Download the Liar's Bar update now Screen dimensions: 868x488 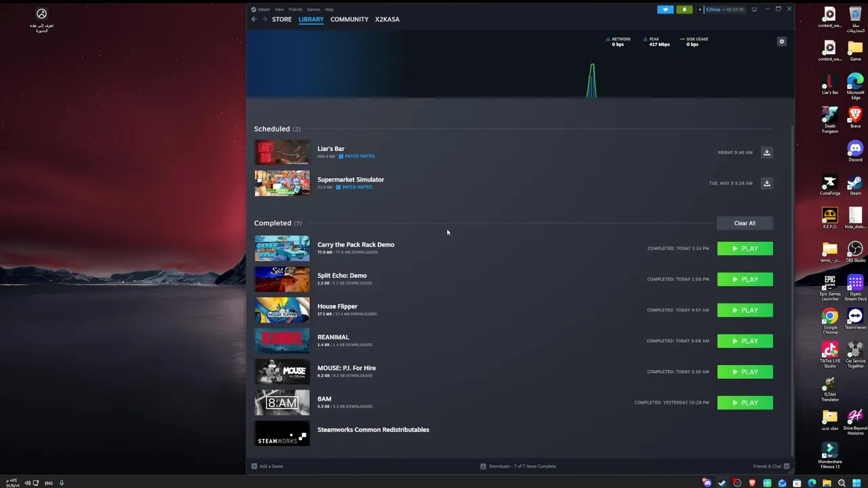(x=767, y=152)
